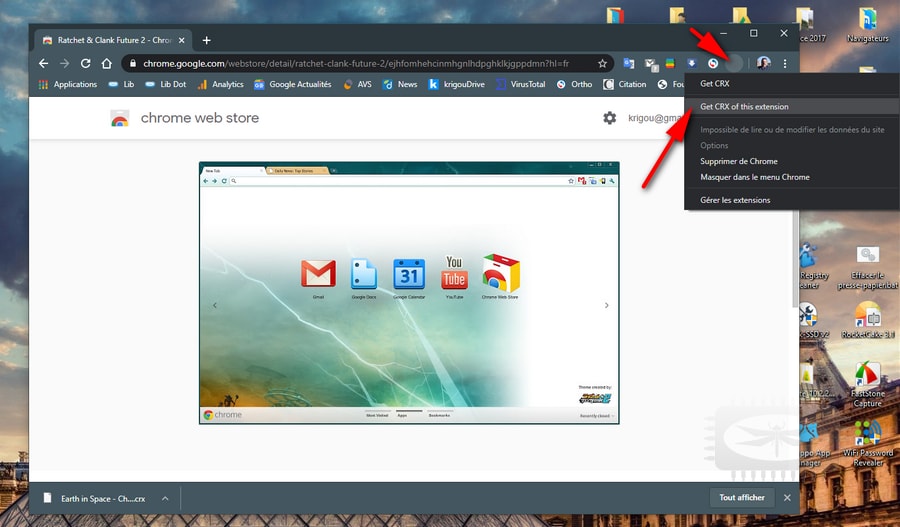
Task: Bookmark this page with the star icon
Action: pyautogui.click(x=602, y=63)
